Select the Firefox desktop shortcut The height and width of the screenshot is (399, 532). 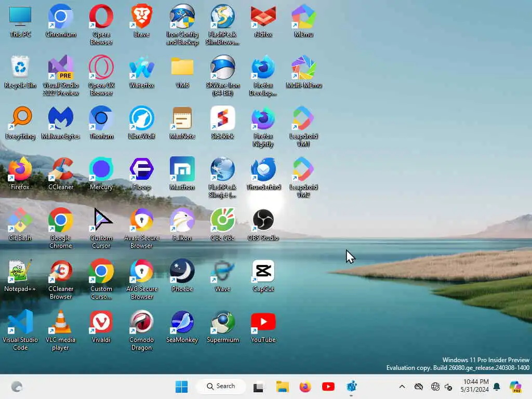20,174
